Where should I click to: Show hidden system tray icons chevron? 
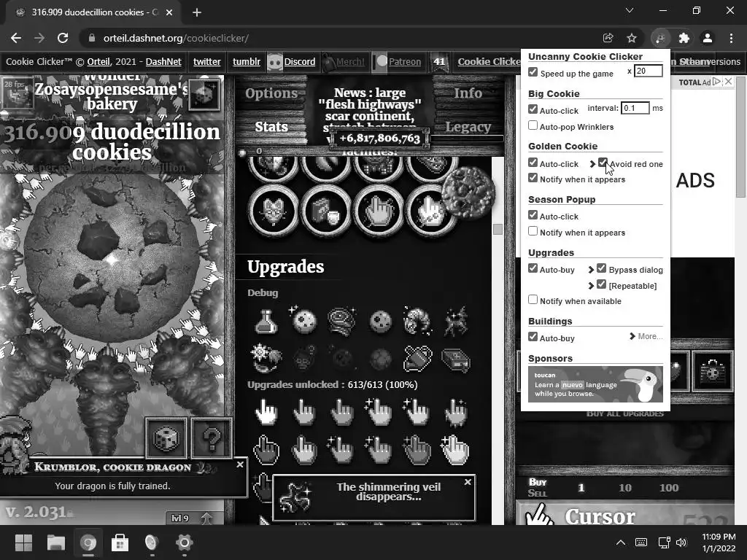tap(621, 542)
